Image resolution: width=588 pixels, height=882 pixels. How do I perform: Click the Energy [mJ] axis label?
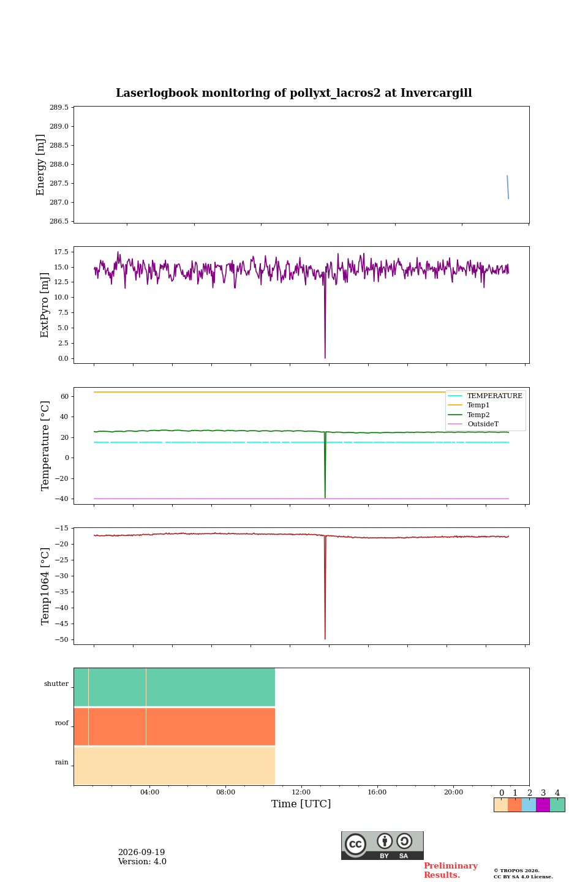click(x=41, y=165)
